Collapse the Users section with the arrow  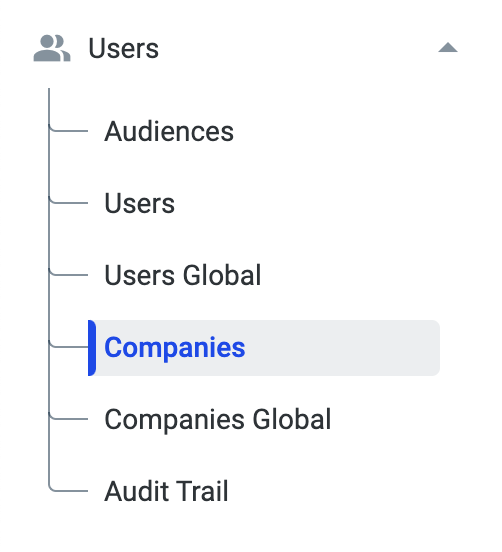448,48
